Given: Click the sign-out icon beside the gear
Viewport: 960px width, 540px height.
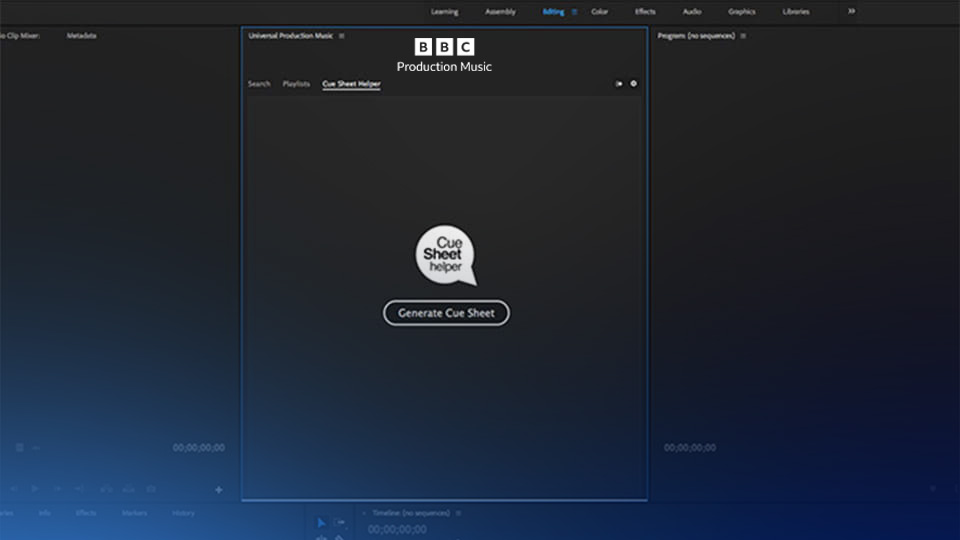Looking at the screenshot, I should 619,84.
